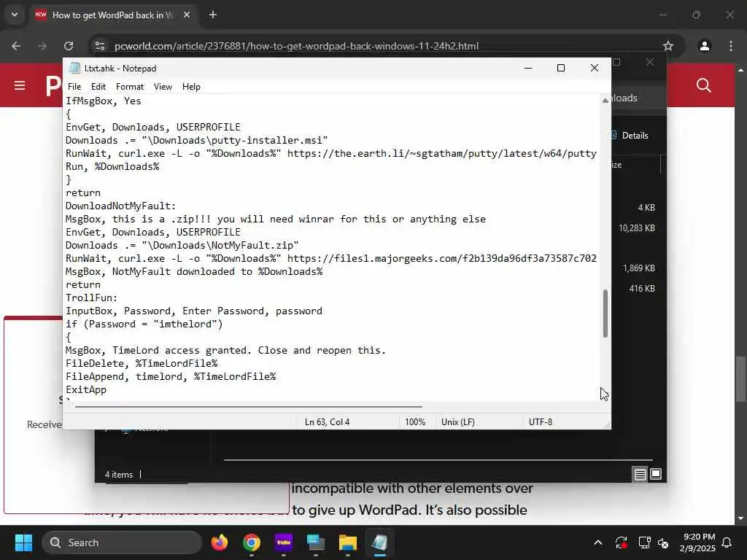This screenshot has height=560, width=747.
Task: Click 'UTF-8' encoding in status bar
Action: tap(541, 422)
